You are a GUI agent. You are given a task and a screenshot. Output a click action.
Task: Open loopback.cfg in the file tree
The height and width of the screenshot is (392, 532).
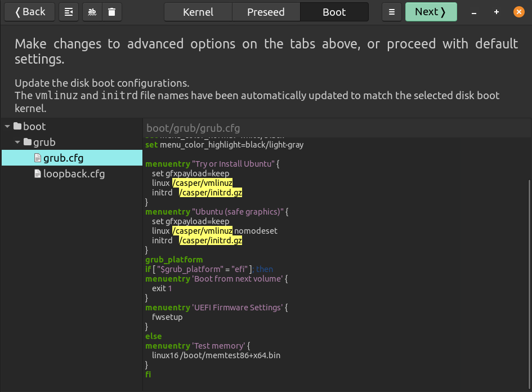pos(74,173)
